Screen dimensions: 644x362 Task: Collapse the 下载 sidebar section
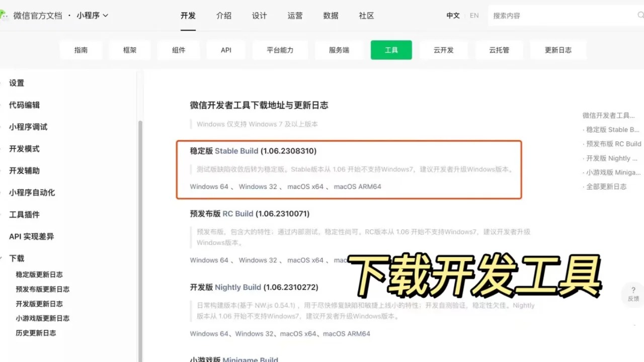pyautogui.click(x=17, y=258)
